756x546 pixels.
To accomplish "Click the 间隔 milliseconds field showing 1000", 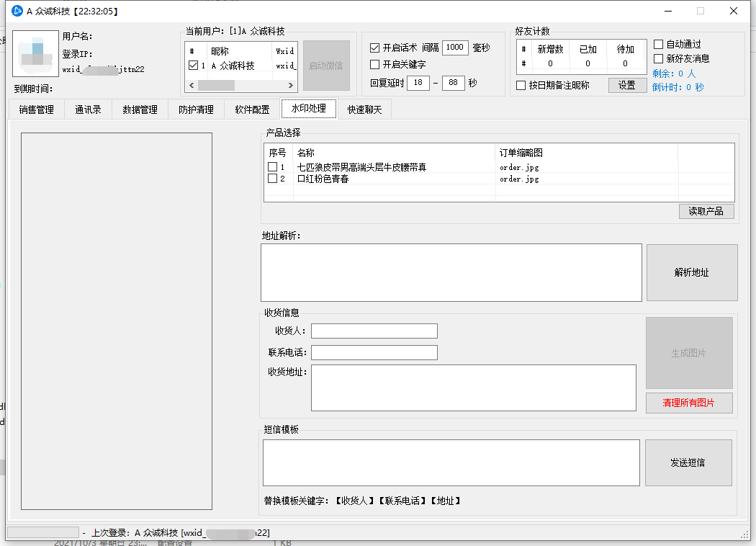I will 454,48.
